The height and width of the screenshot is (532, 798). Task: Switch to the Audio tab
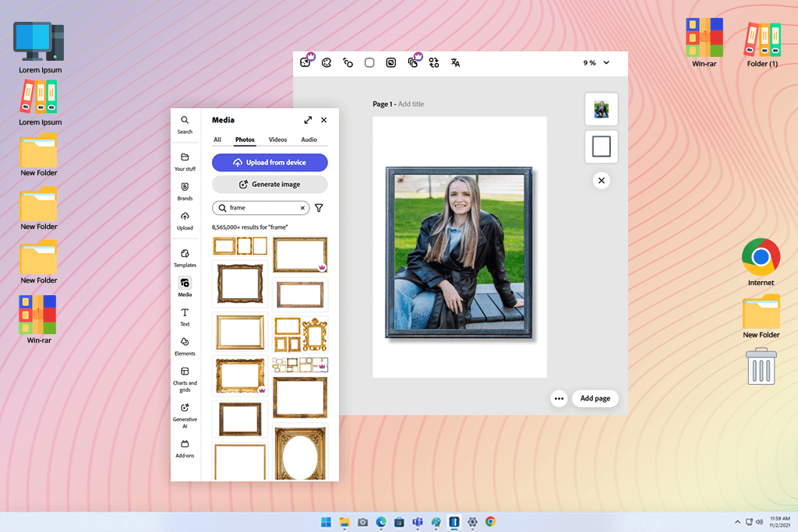309,139
